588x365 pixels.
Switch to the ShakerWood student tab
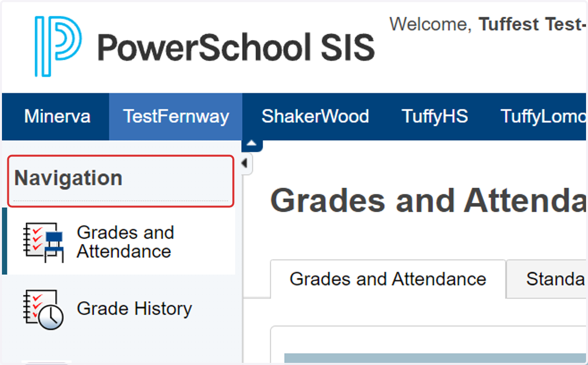(315, 117)
